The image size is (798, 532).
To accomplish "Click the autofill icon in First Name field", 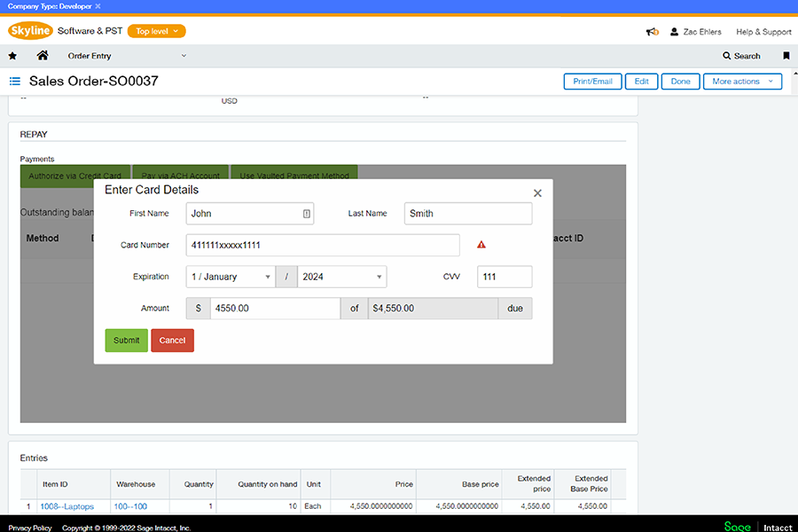I will pyautogui.click(x=307, y=214).
